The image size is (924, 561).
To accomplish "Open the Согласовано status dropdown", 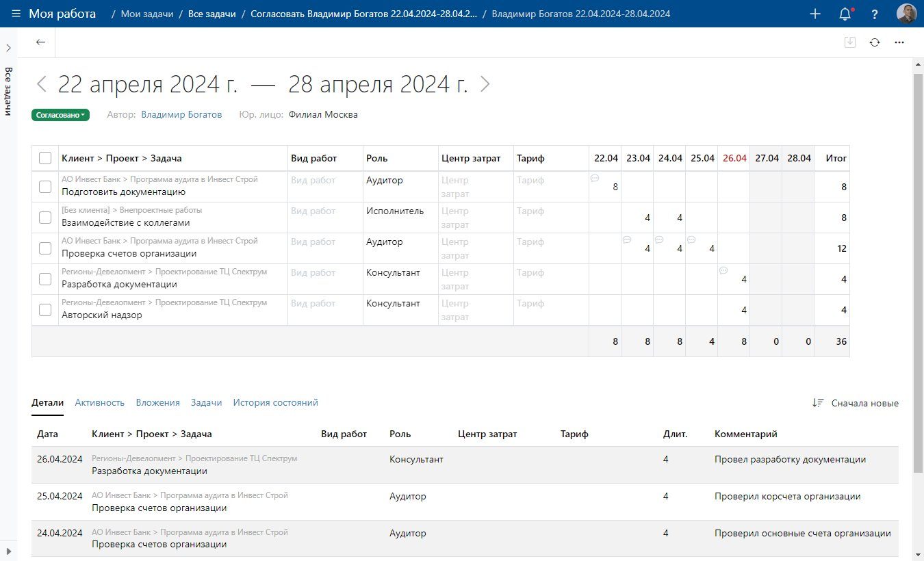I will pos(61,115).
